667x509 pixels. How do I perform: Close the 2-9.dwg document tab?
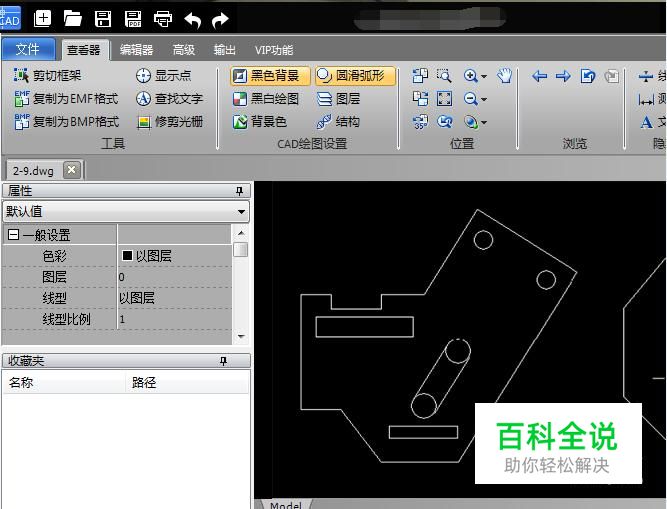(x=71, y=170)
